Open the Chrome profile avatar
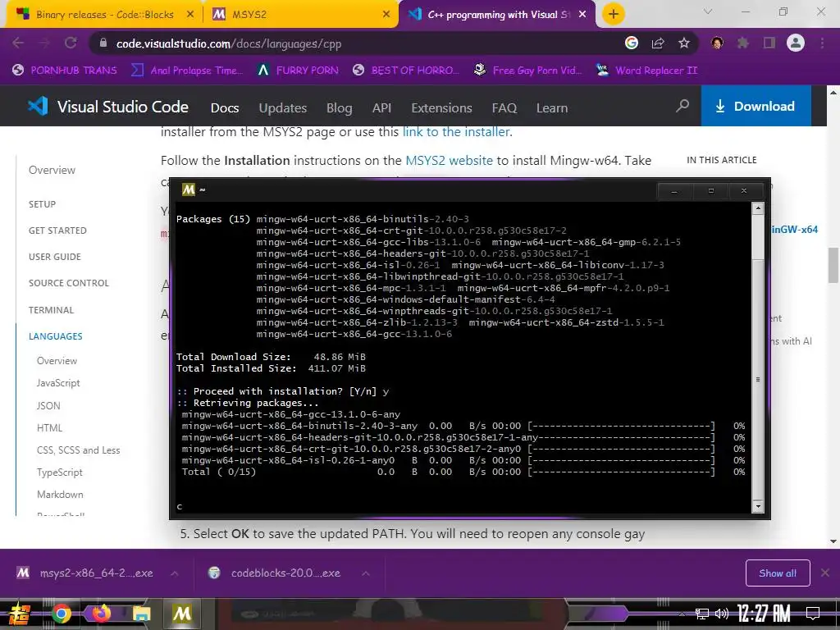Image resolution: width=840 pixels, height=630 pixels. click(796, 43)
